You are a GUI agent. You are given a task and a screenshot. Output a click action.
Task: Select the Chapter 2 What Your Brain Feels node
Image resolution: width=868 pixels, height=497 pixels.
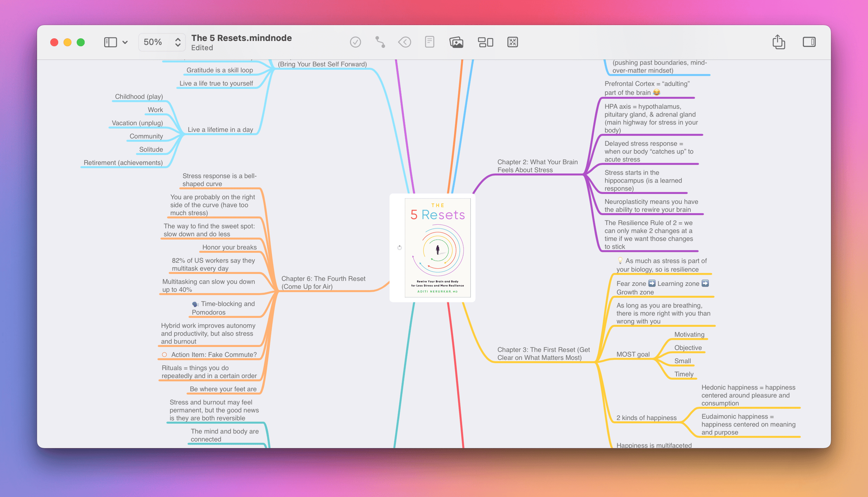(537, 166)
